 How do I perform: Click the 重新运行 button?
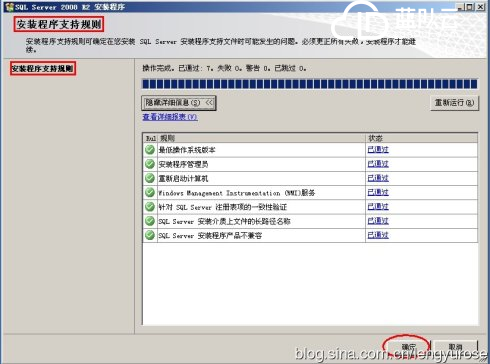coord(454,103)
